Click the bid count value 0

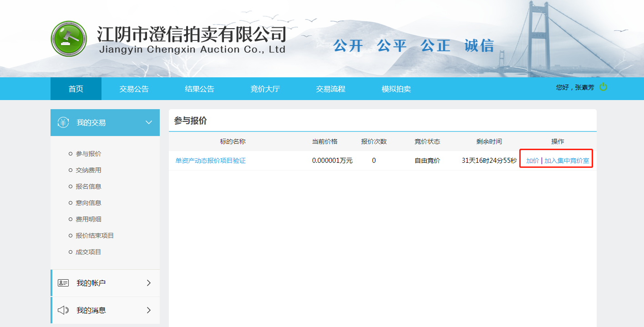coord(374,161)
